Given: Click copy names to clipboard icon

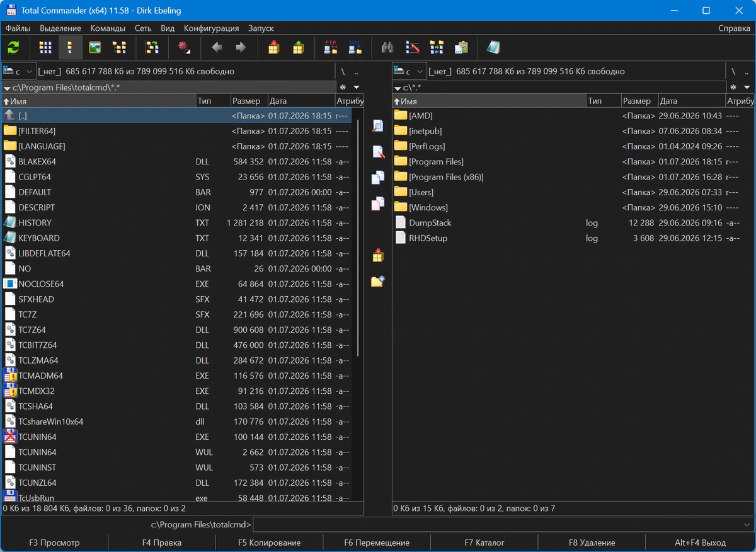Looking at the screenshot, I should (x=461, y=47).
